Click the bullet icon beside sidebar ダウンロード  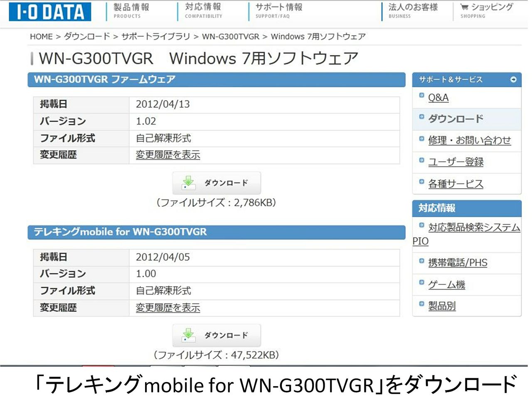pyautogui.click(x=421, y=117)
